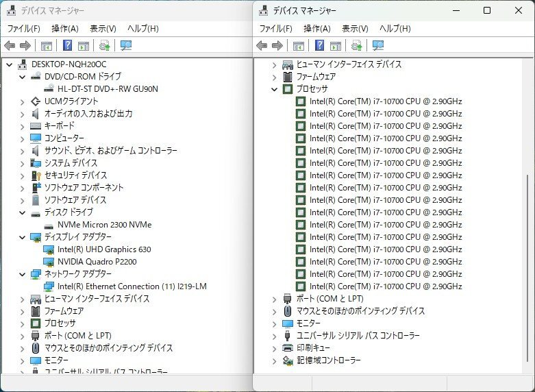Click Forward arrow in left Device Manager toolbar

coord(25,45)
